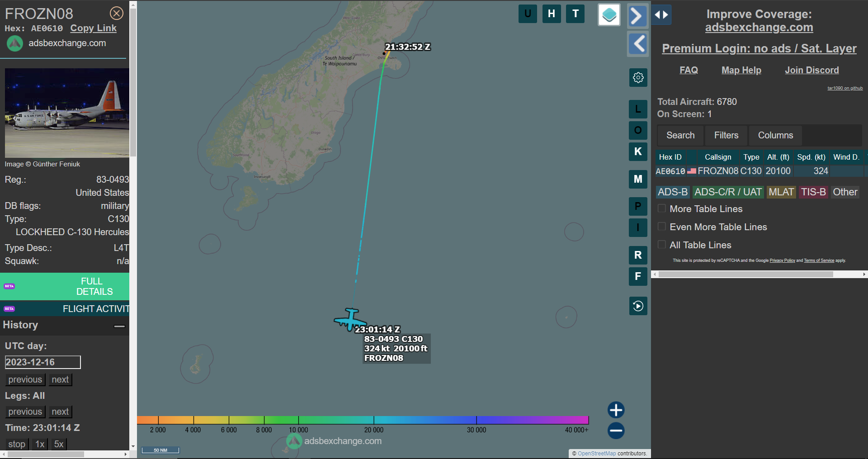Click the adsbexchange logo in info panel
Viewport: 868px width, 459px height.
(x=15, y=43)
